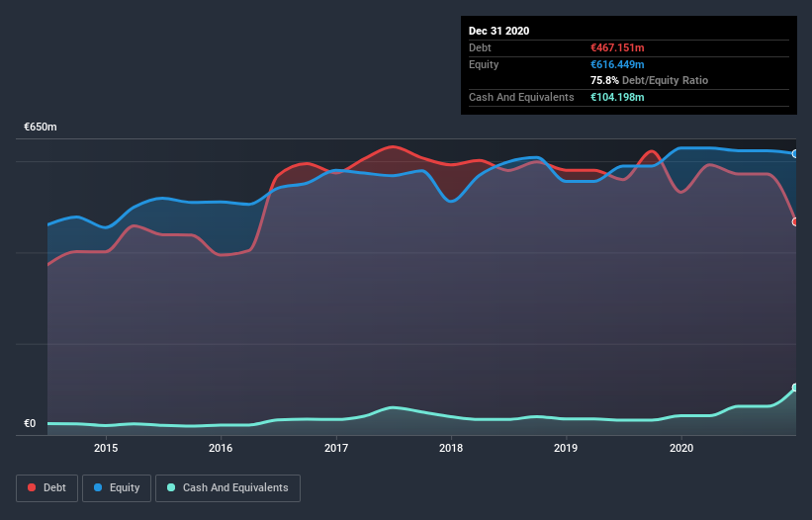Image resolution: width=812 pixels, height=520 pixels.
Task: Select the 2020 x-axis label
Action: (x=681, y=448)
